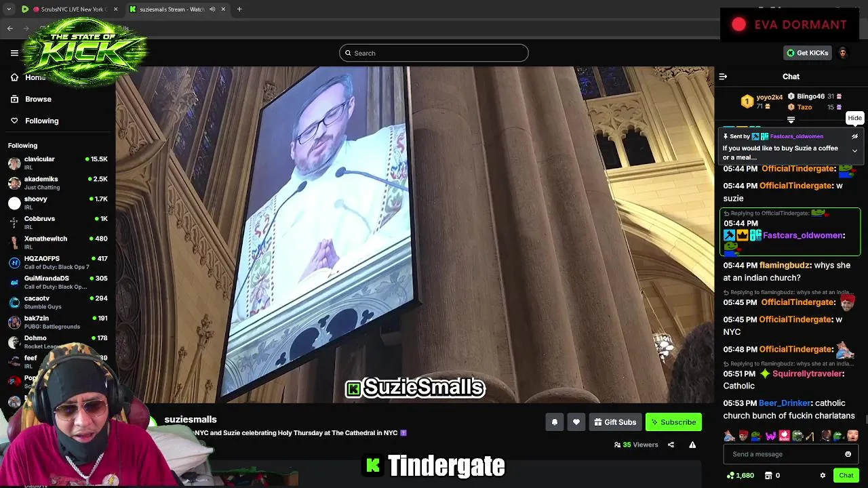
Task: Open a new browser tab
Action: coord(239,9)
